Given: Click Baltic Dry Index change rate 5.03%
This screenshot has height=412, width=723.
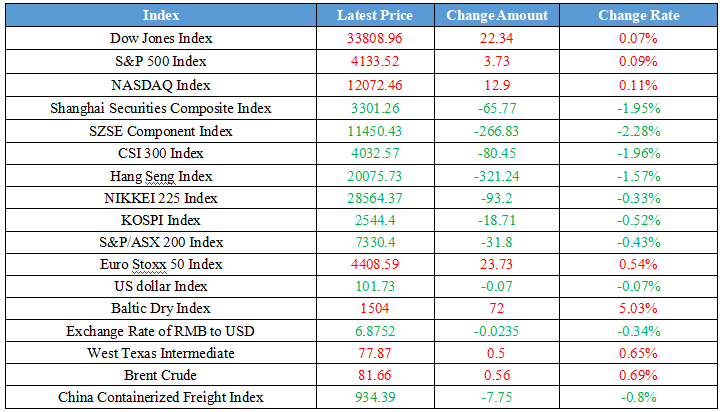Looking at the screenshot, I should point(638,309).
